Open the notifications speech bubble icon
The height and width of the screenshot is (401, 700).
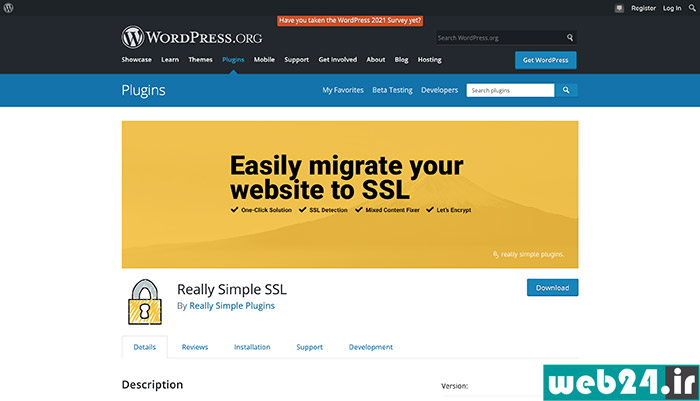(619, 8)
